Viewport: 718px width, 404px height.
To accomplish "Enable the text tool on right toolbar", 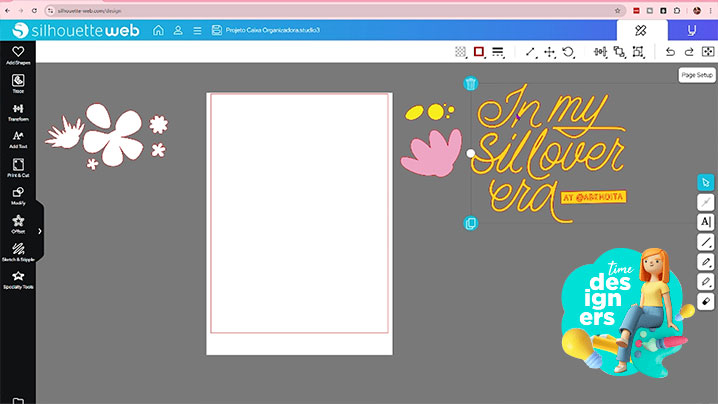I will coord(706,221).
